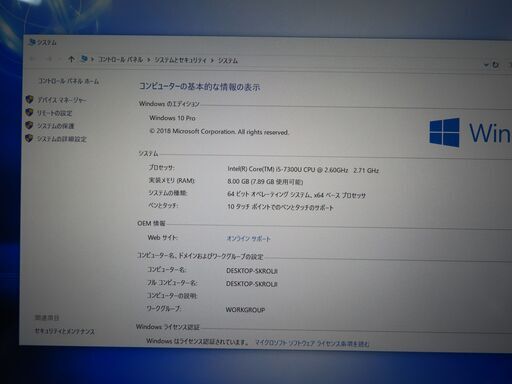The width and height of the screenshot is (512, 384).
Task: Click システムとセキュリティ in the breadcrumb
Action: point(181,60)
